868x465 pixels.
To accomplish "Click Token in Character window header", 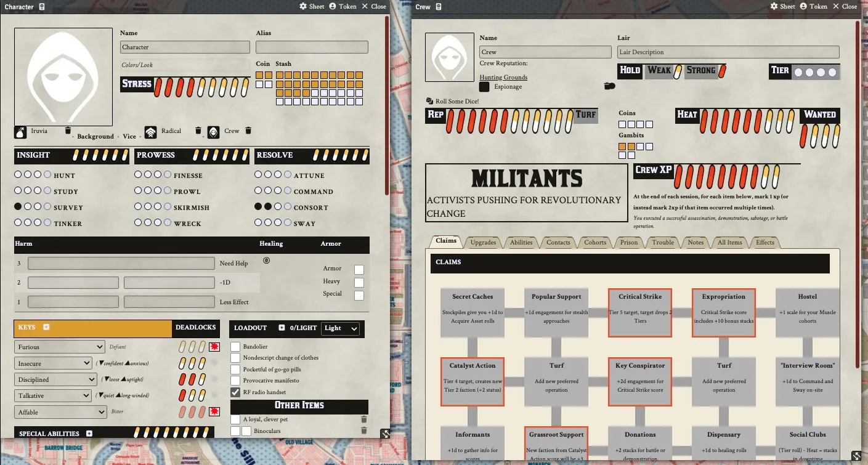I will tap(343, 6).
